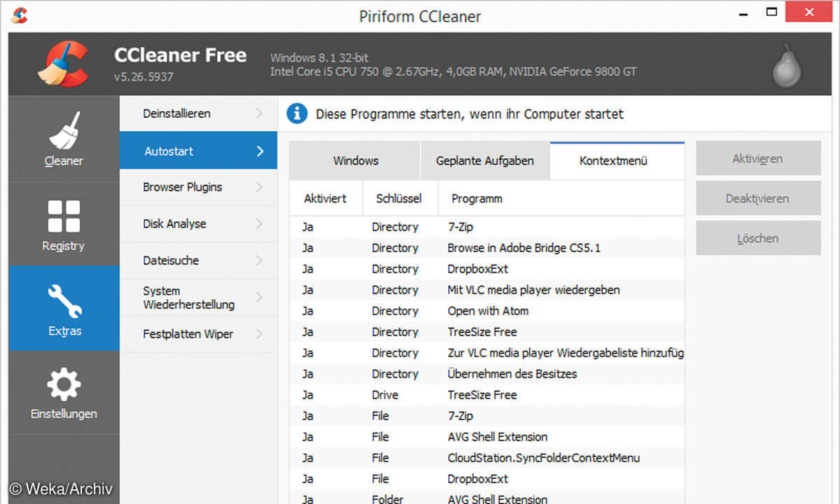Screen dimensions: 840x504
Task: Select Browse in Adobe Bridge CS5.1 row
Action: coord(487,248)
